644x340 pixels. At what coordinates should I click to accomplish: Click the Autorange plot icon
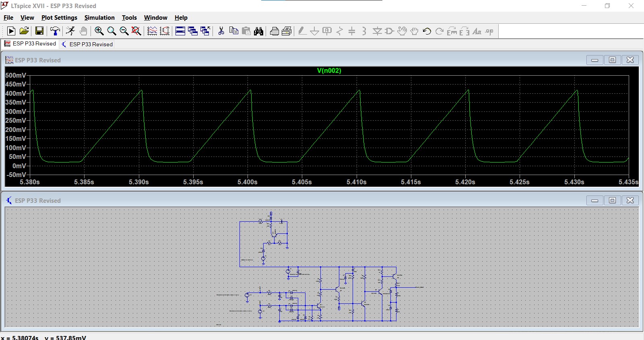[165, 31]
